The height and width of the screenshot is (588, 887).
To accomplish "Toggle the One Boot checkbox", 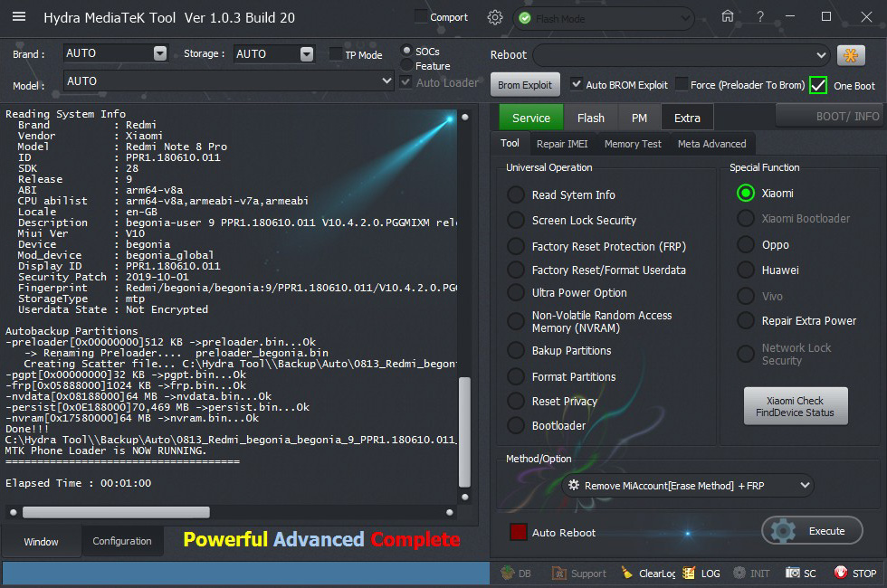I will click(x=818, y=85).
